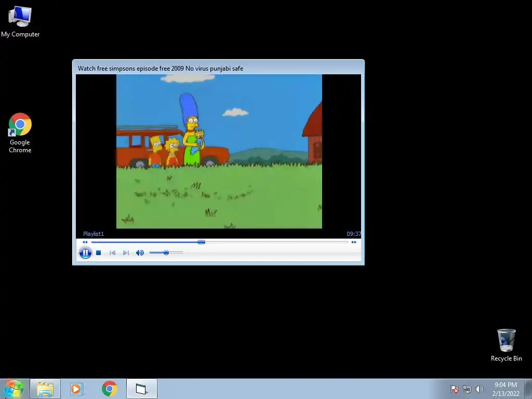This screenshot has width=532, height=399.
Task: Pause the video playback
Action: 85,253
